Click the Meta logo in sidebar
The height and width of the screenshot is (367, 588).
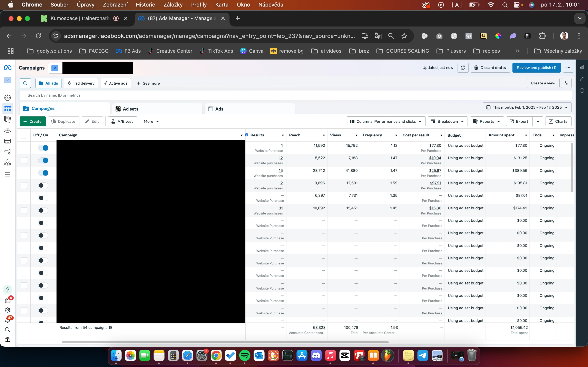click(8, 68)
